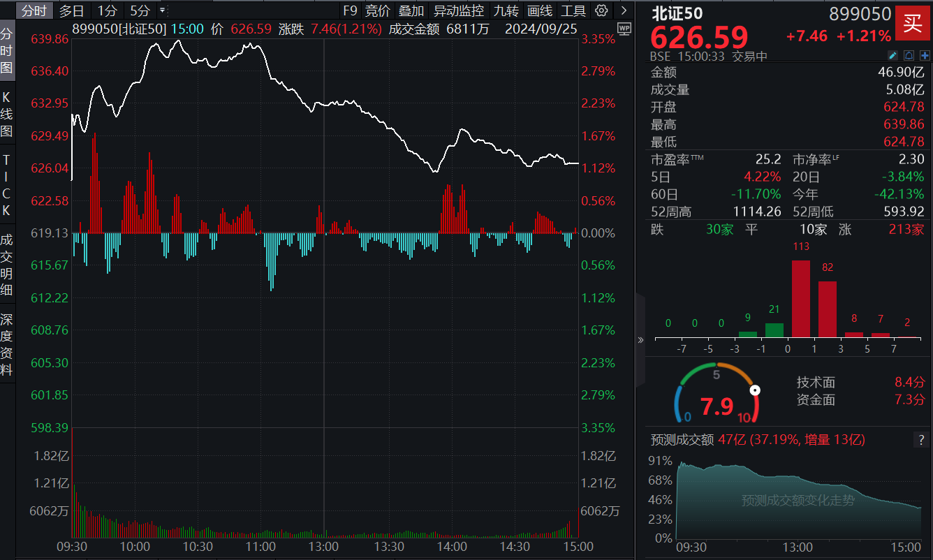
Task: Click the red distribution bar labeled 82
Action: 828,309
